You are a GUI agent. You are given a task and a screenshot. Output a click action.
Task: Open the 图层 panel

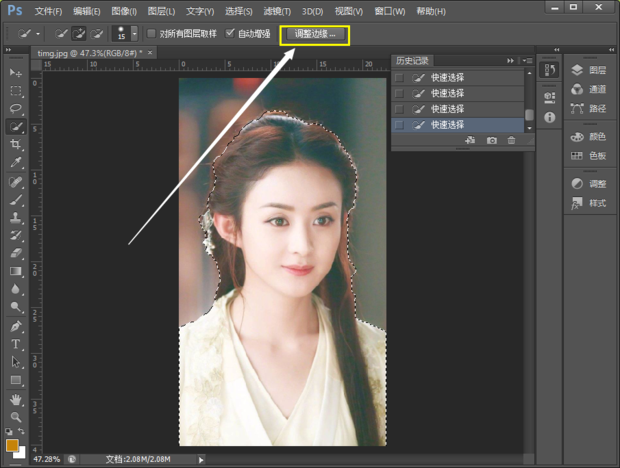(x=588, y=70)
